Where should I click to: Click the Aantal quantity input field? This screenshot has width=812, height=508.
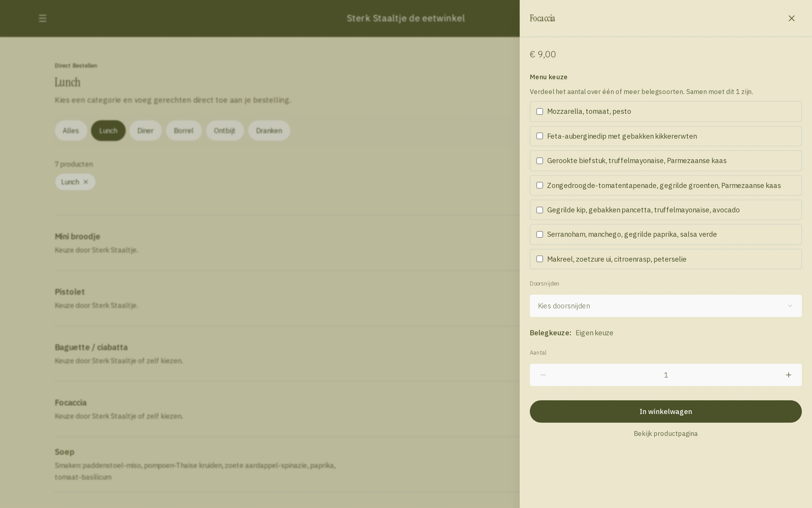[x=666, y=375]
